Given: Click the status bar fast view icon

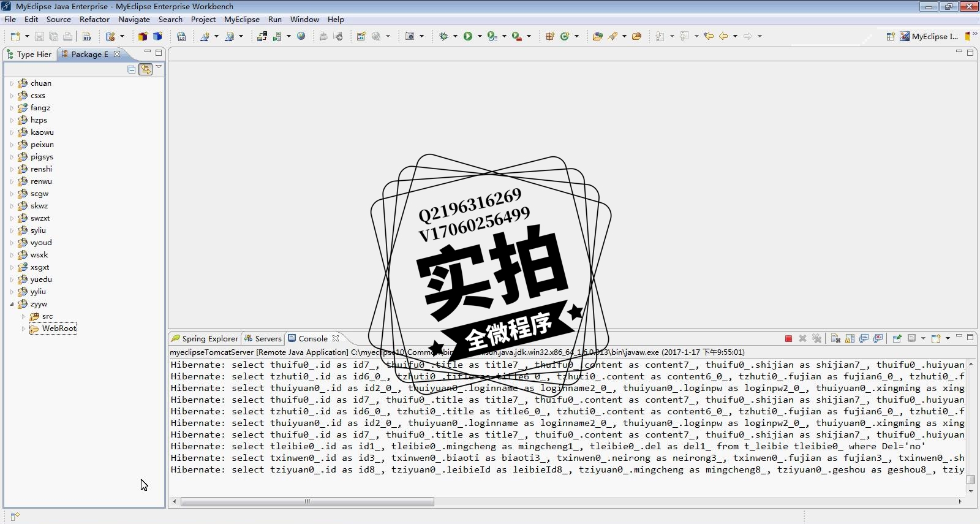Looking at the screenshot, I should (15, 517).
